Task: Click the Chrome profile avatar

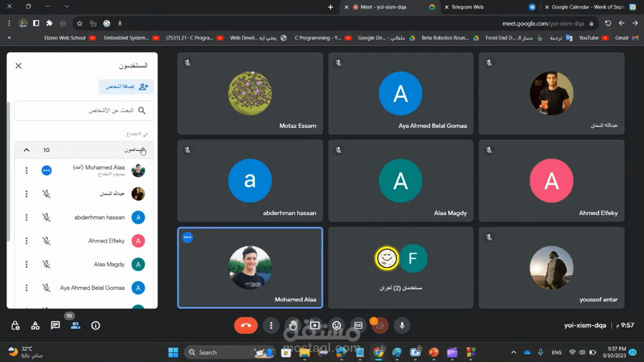Action: pos(22,23)
